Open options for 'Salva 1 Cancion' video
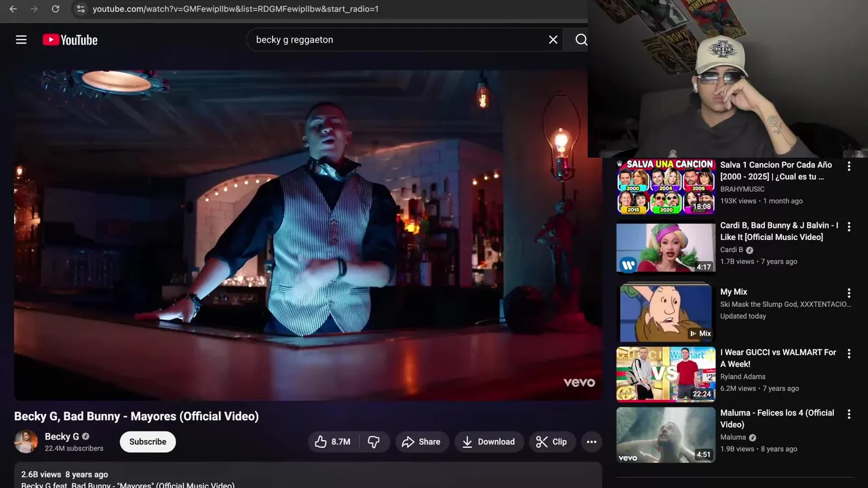868x488 pixels. (848, 166)
